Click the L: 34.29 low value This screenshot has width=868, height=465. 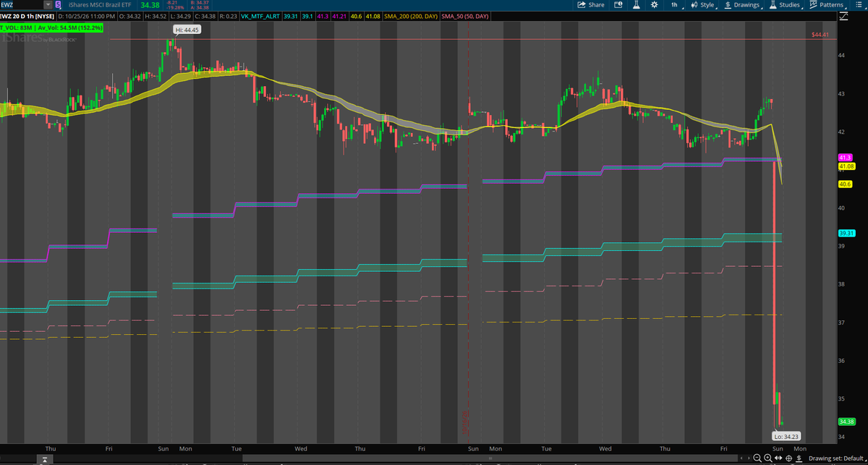[x=181, y=16]
